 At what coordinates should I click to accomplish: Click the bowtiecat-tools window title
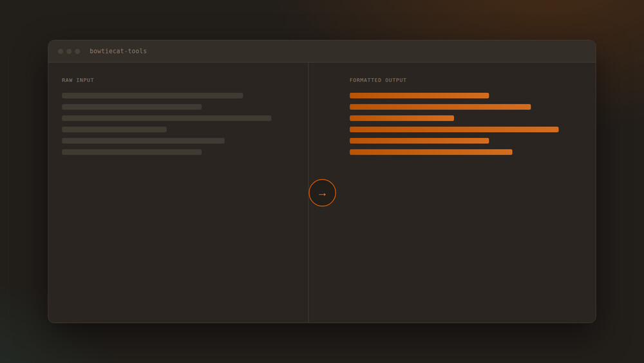[118, 51]
